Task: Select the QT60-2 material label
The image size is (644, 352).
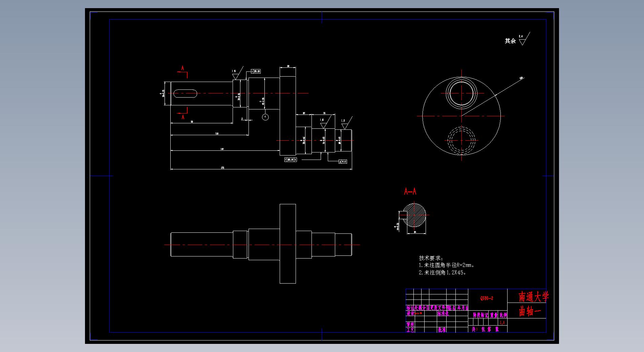Action: [x=487, y=298]
